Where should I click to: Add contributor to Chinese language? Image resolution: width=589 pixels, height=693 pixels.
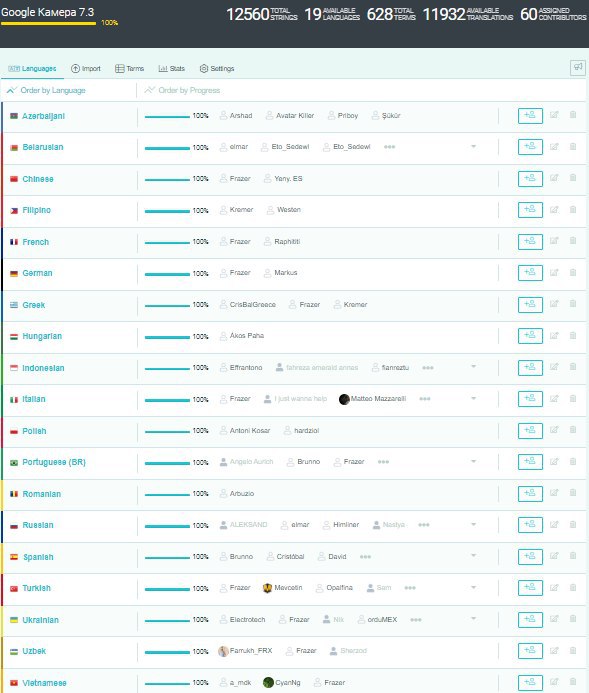click(x=530, y=179)
